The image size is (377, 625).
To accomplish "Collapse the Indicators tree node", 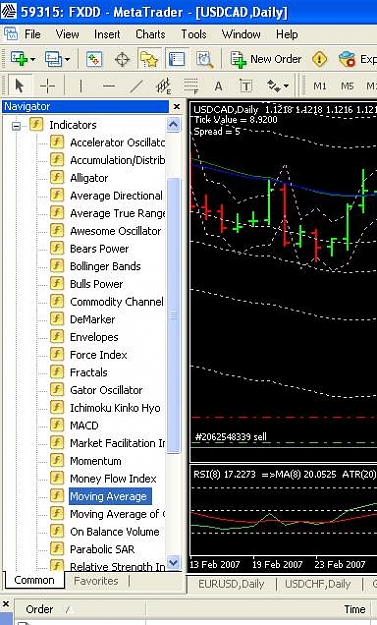I will 16,126.
